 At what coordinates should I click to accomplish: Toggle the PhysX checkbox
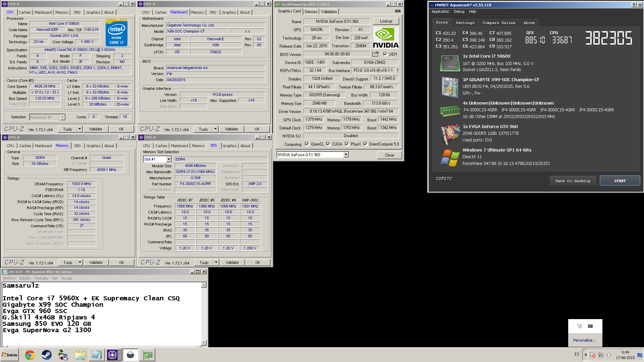click(347, 144)
